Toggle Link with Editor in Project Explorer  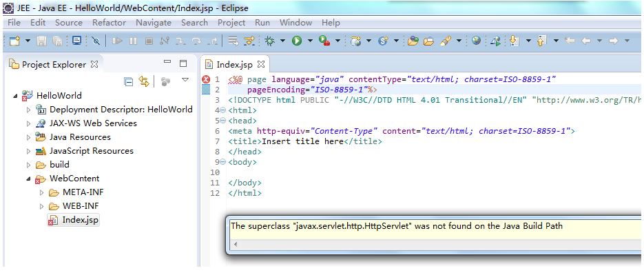(143, 81)
